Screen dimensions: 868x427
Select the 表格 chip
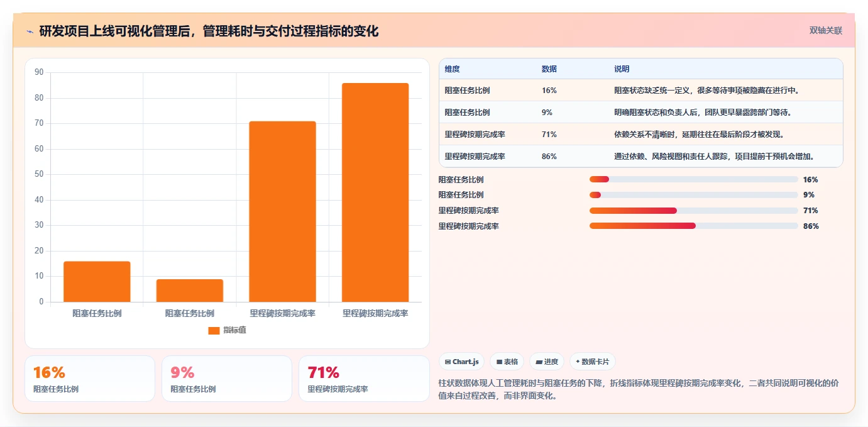click(507, 362)
